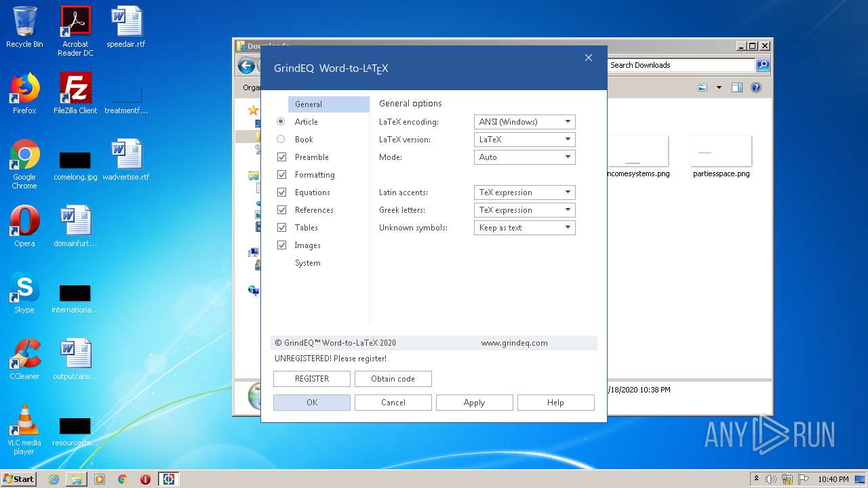868x488 pixels.
Task: Click the Cancel button
Action: (x=393, y=403)
